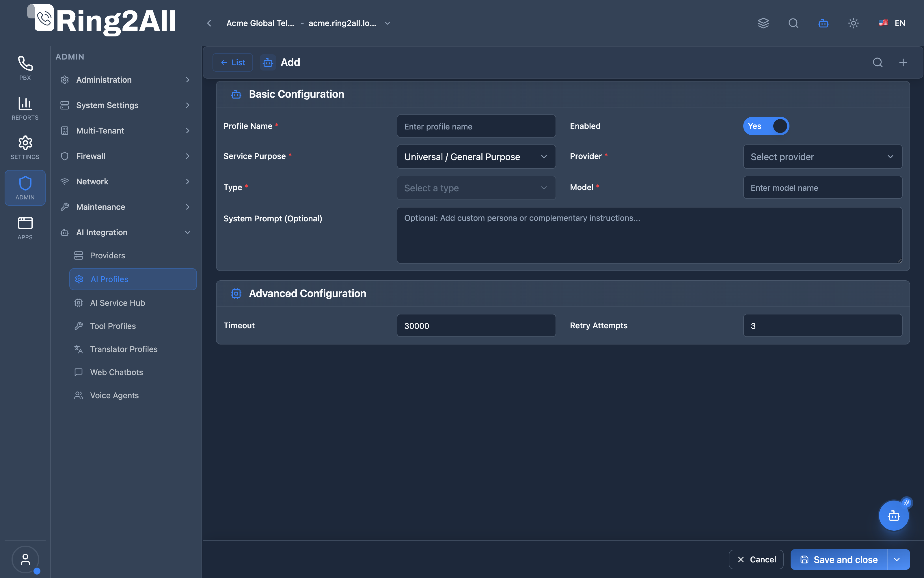
Task: Expand the Multi-Tenant menu
Action: pyautogui.click(x=126, y=131)
